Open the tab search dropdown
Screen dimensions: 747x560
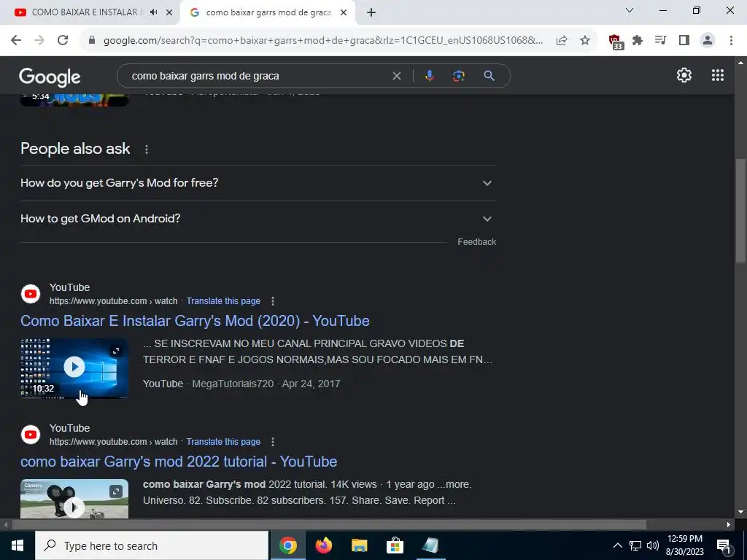click(x=629, y=10)
